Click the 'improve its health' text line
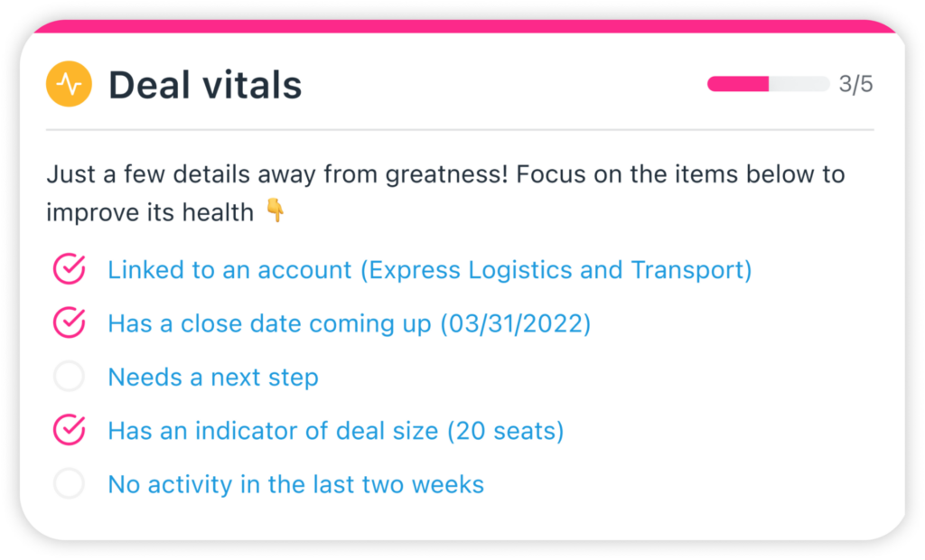 (x=150, y=212)
